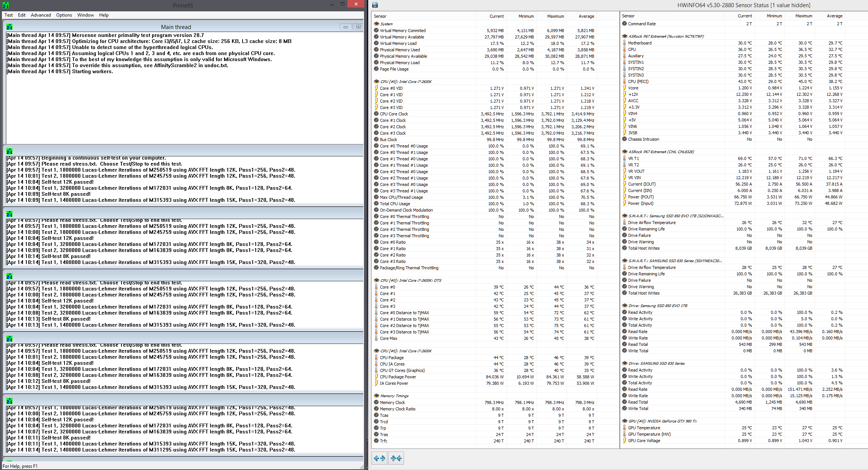Click the Core #0 VID voltage bolt icon

376,88
